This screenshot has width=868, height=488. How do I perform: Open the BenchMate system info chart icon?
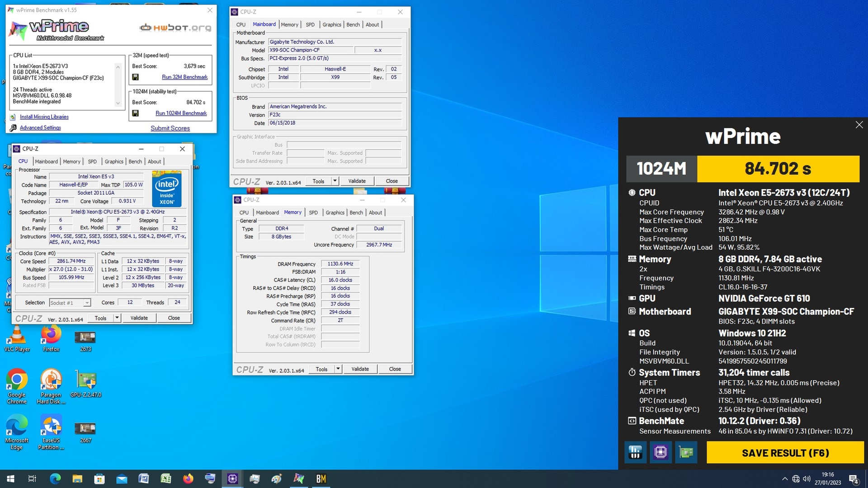click(635, 452)
